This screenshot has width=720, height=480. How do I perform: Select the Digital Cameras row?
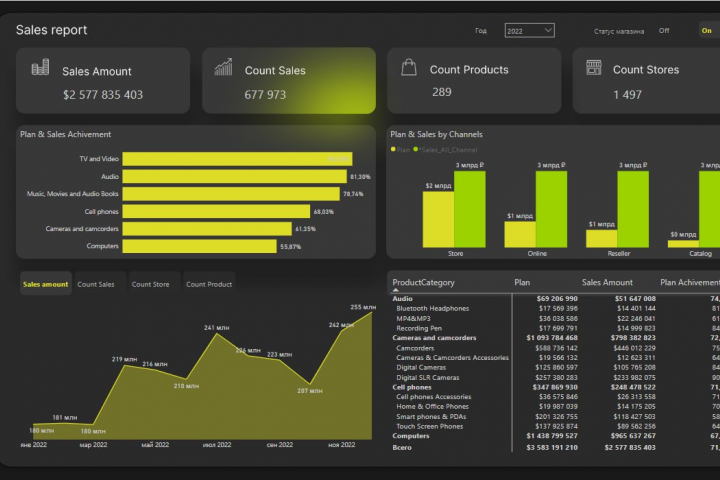tap(556, 367)
